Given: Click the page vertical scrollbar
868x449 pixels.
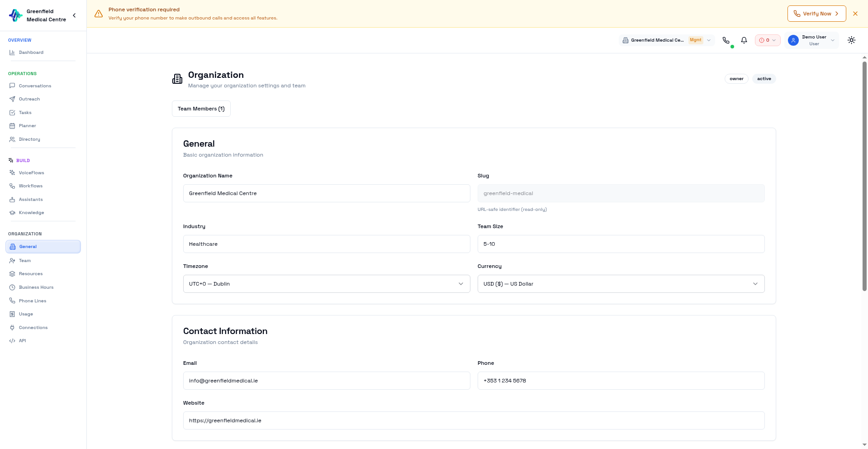Looking at the screenshot, I should (x=864, y=176).
